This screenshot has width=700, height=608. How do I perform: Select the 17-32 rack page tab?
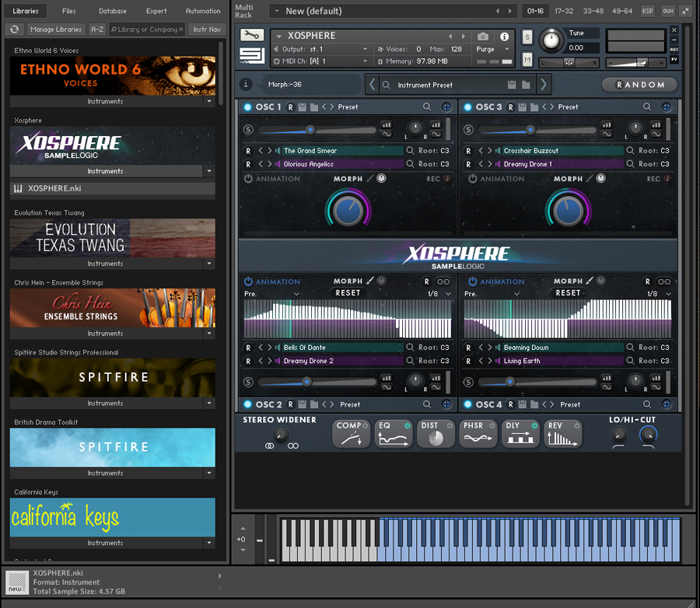[563, 11]
